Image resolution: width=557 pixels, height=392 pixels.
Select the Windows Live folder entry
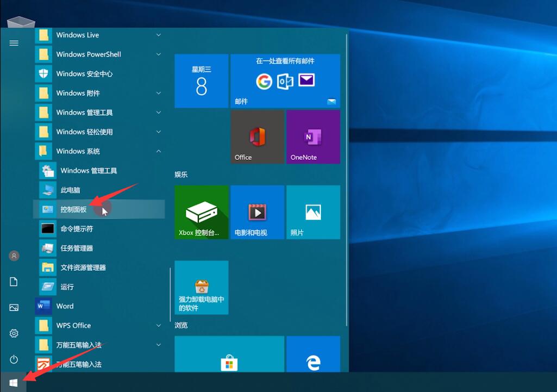tap(99, 35)
